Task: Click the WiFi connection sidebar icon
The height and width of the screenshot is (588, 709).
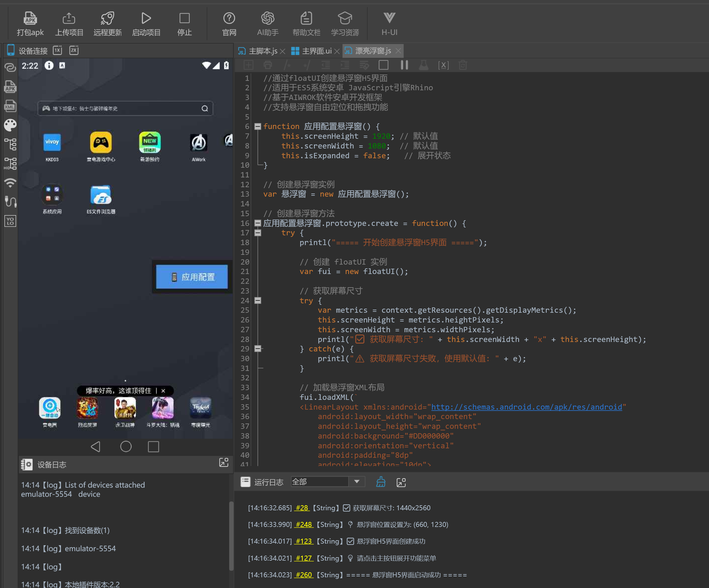Action: pos(10,182)
